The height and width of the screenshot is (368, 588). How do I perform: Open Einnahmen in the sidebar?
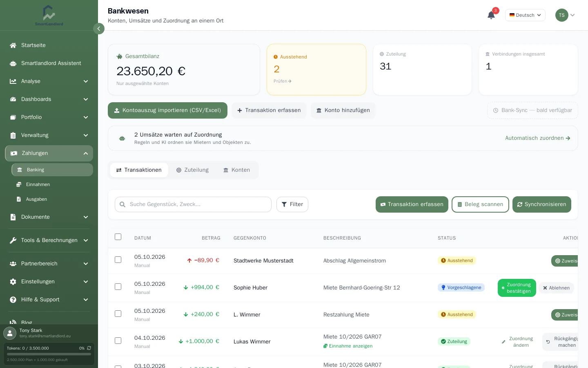(x=52, y=184)
